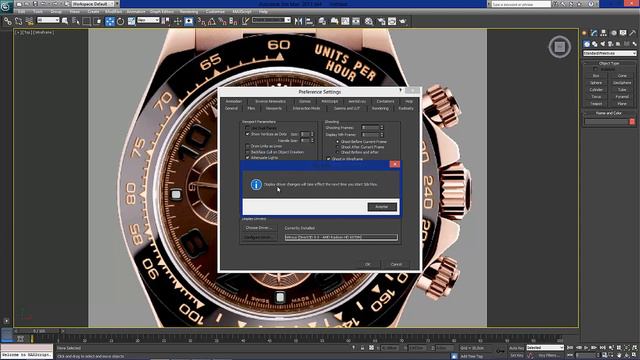Click the red object color swatch
This screenshot has height=360, width=640.
pos(632,122)
